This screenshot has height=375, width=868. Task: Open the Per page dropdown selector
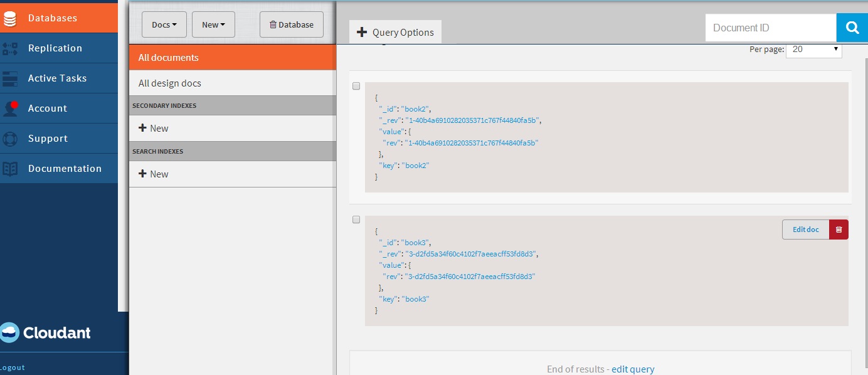813,49
